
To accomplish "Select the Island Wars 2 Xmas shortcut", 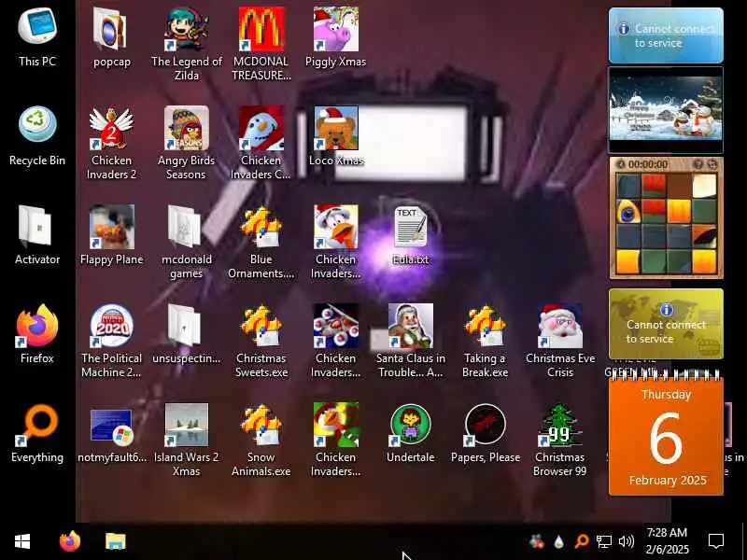I will tap(186, 440).
